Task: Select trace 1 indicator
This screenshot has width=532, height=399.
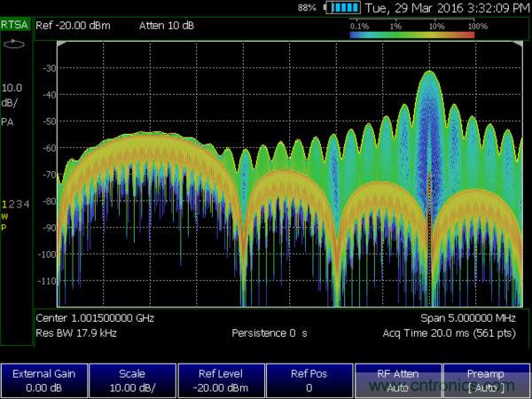Action: coord(4,205)
